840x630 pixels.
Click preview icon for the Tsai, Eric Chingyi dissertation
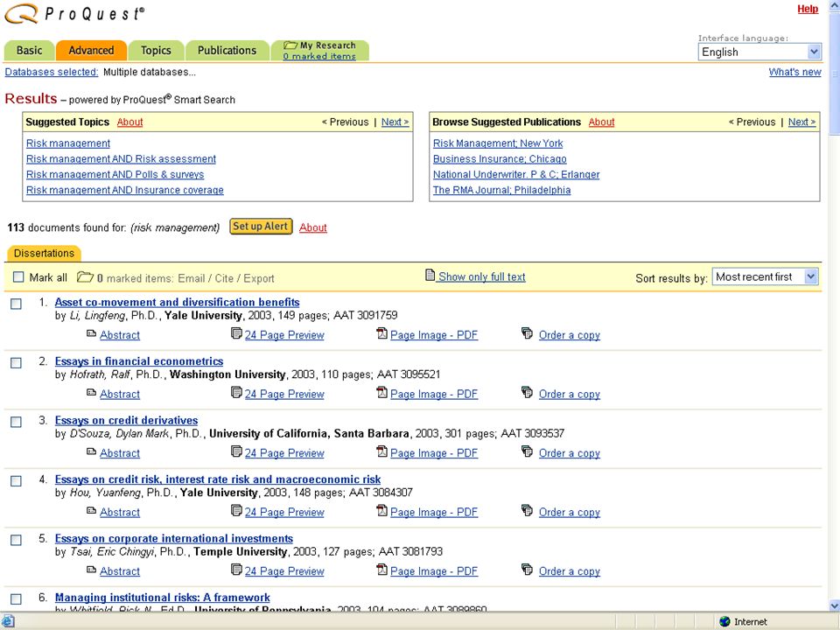coord(236,570)
